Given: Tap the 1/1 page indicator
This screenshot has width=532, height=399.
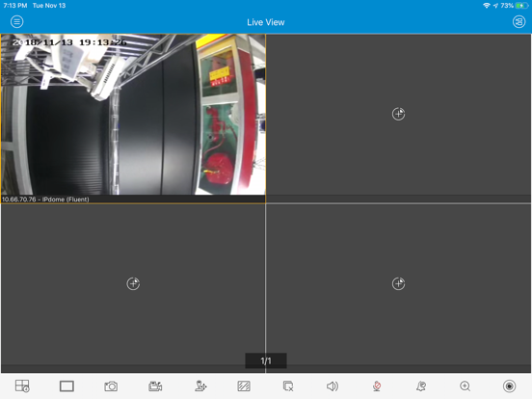Looking at the screenshot, I should tap(266, 360).
